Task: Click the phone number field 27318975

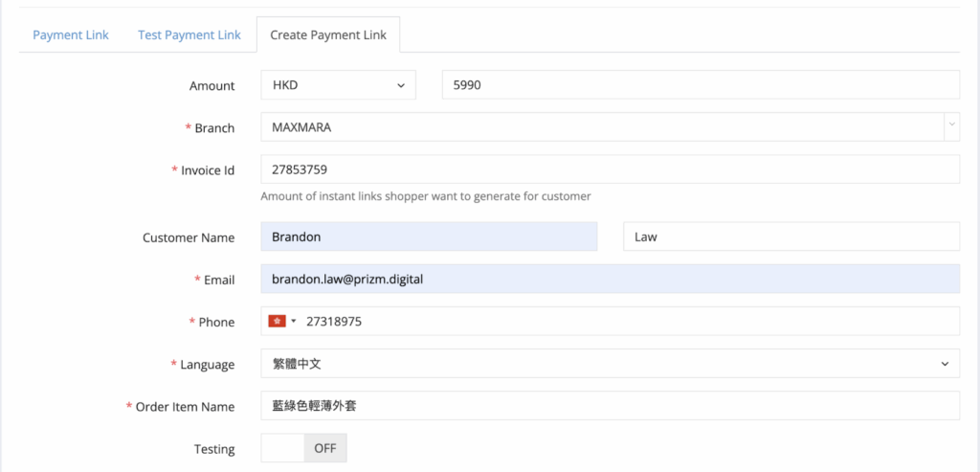Action: 627,322
